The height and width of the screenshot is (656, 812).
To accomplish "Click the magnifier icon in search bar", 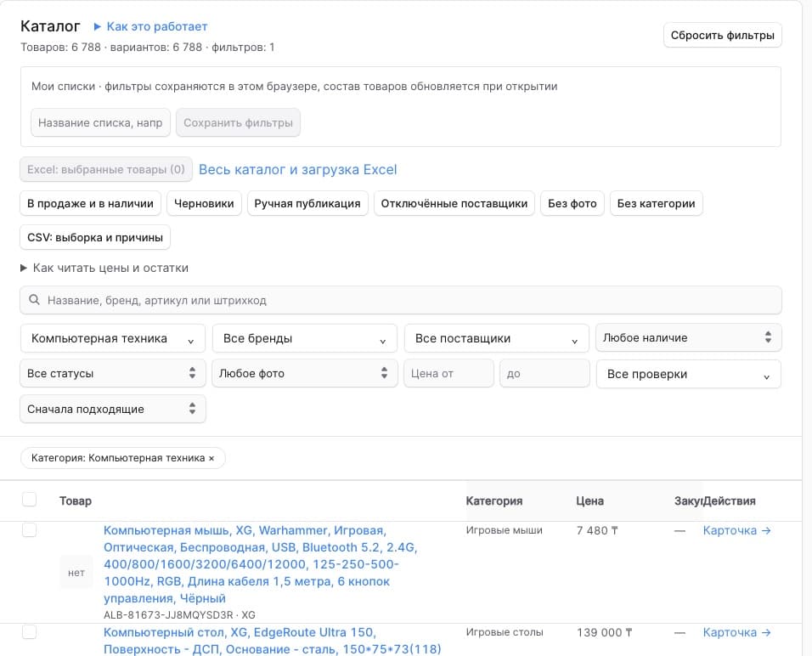I will (x=34, y=300).
